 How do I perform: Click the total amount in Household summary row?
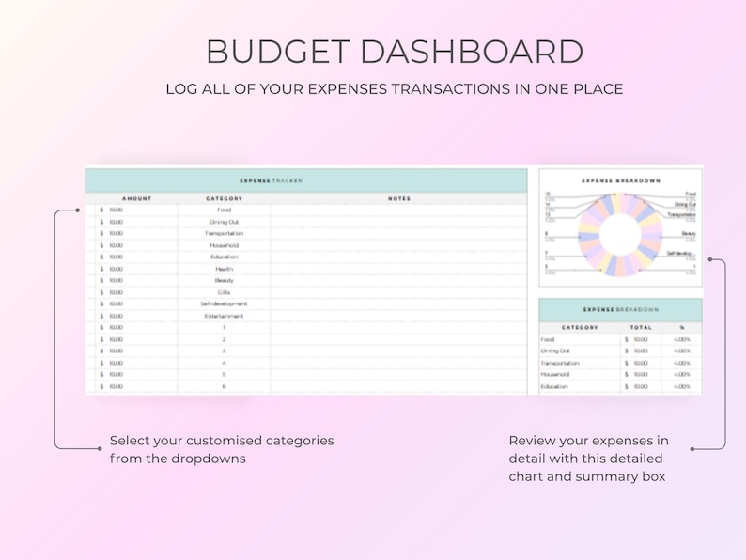641,375
